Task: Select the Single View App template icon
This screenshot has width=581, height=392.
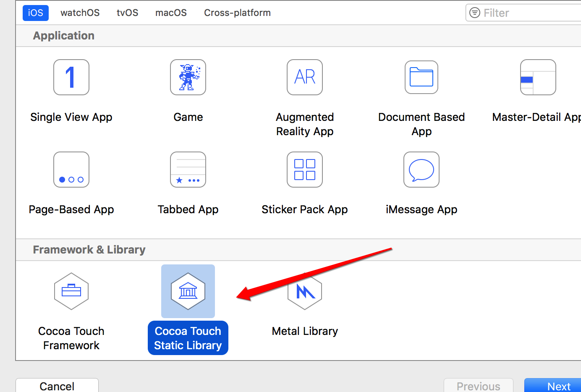Action: point(71,77)
